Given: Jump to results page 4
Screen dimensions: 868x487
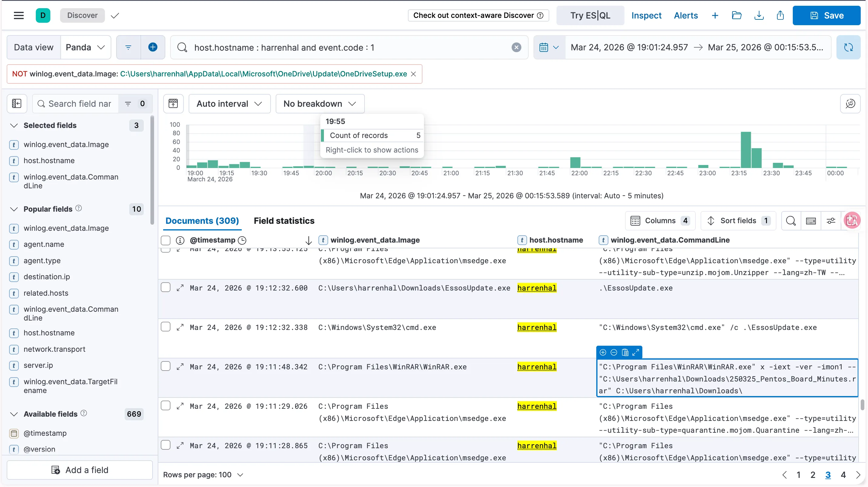Looking at the screenshot, I should pos(843,475).
